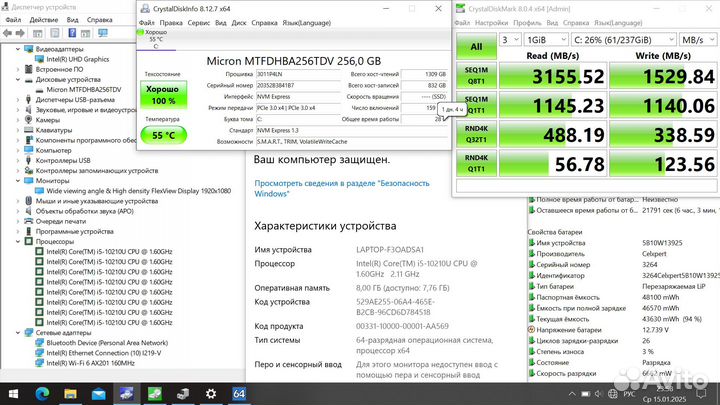Run the SEQ1M Q1T1 test
Image resolution: width=720 pixels, height=405 pixels.
(x=476, y=105)
